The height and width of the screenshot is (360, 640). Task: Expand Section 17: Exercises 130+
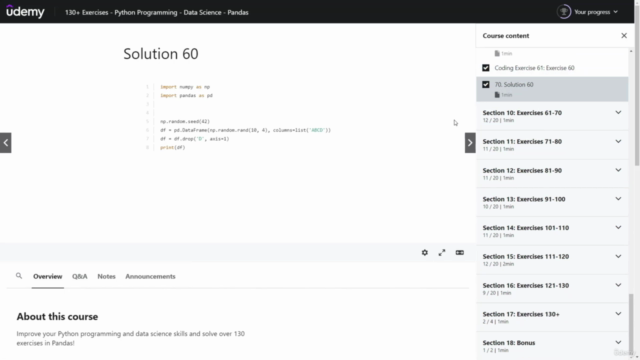[x=552, y=317]
